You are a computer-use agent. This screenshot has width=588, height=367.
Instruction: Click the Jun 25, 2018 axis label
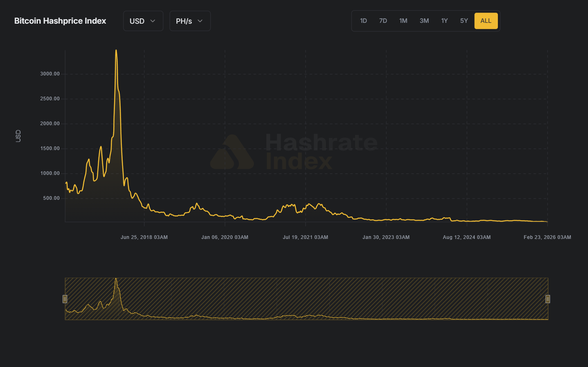(144, 237)
